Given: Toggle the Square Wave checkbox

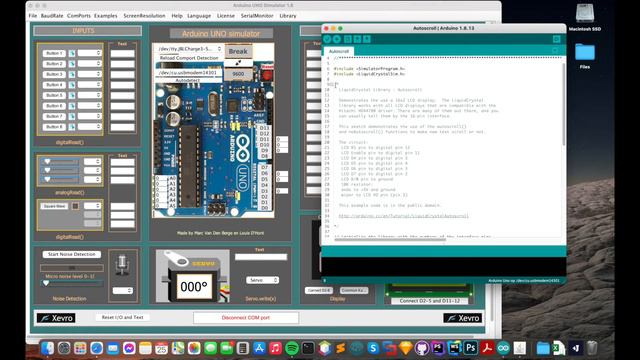Looking at the screenshot, I should coord(75,206).
